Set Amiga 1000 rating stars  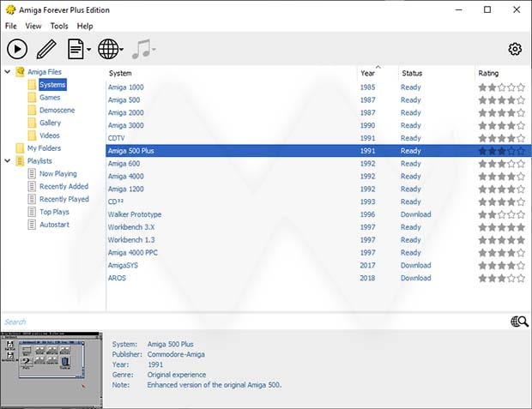point(501,87)
